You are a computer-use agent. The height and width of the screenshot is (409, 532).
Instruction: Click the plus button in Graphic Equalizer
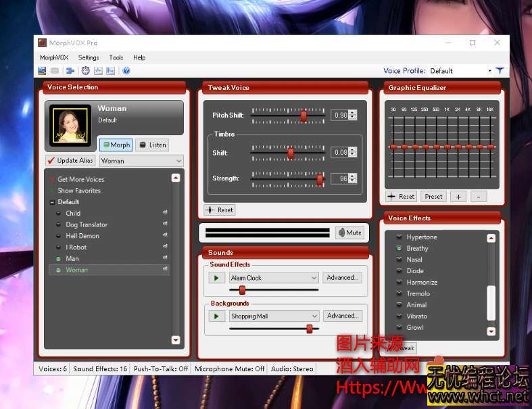[x=458, y=197]
